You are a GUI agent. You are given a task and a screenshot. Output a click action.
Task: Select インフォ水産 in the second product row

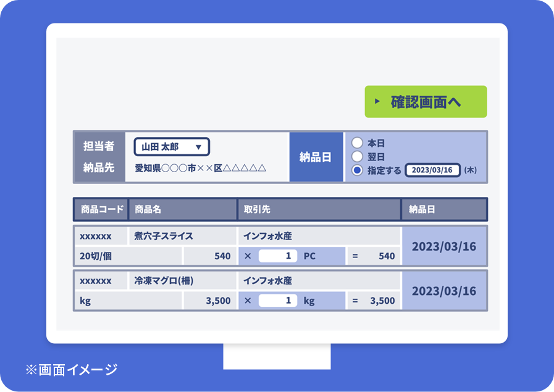pos(269,280)
